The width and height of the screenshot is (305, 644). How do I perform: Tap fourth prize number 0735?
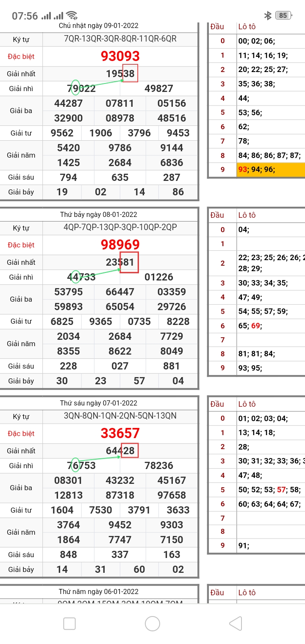(139, 322)
